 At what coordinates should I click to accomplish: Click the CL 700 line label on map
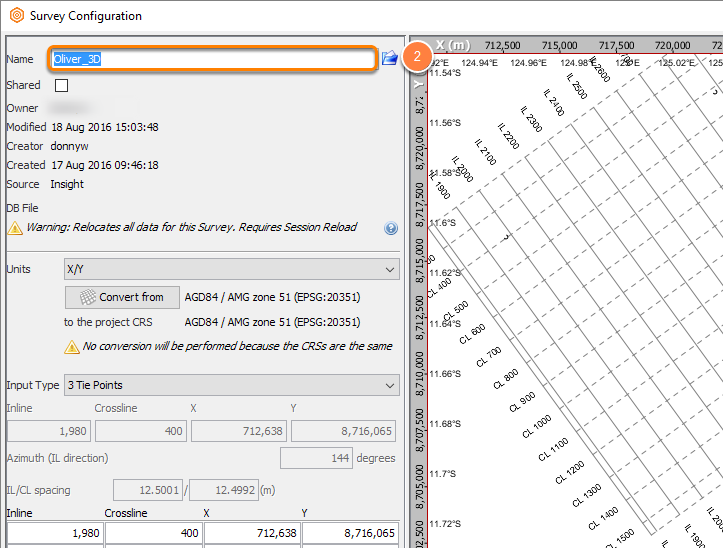tap(489, 357)
